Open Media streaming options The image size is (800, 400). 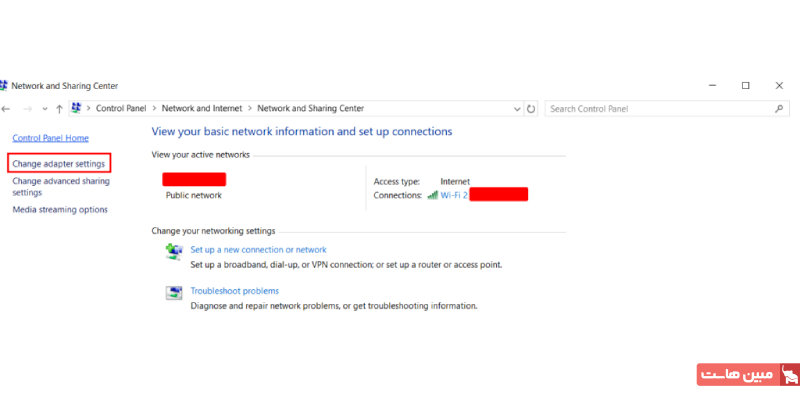[60, 210]
